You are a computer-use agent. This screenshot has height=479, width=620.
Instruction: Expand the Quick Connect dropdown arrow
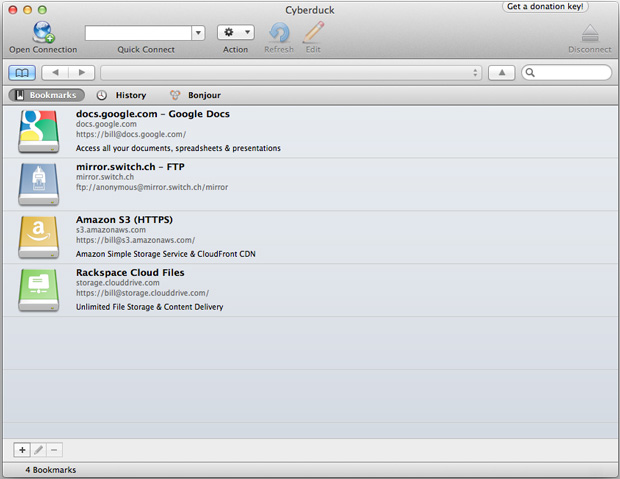pyautogui.click(x=198, y=33)
